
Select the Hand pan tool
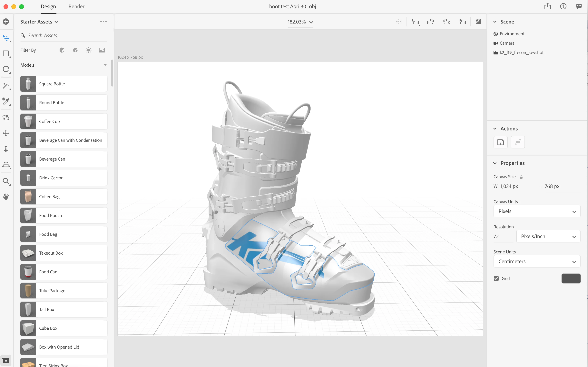(x=6, y=196)
